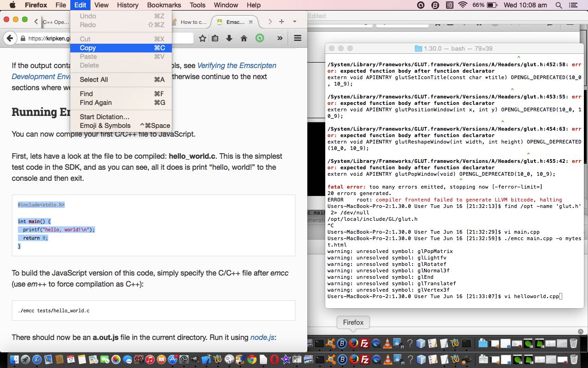The height and width of the screenshot is (368, 588).
Task: Open the View menu
Action: [x=102, y=5]
